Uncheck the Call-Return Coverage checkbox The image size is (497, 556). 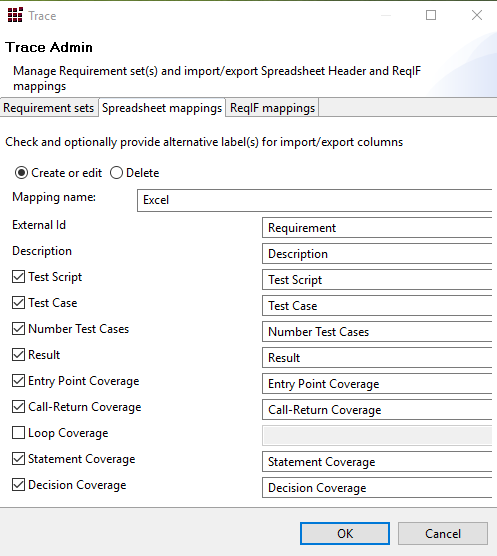coord(18,407)
